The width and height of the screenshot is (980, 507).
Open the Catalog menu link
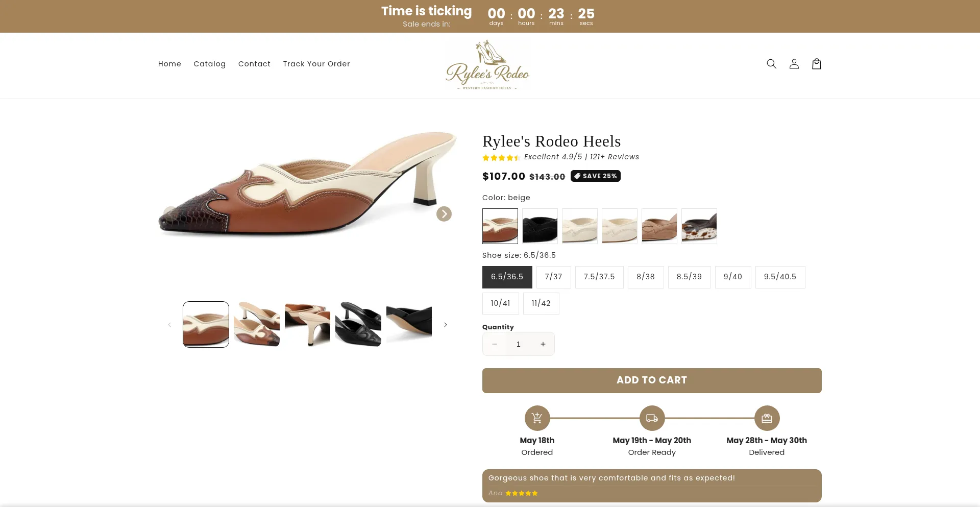tap(209, 64)
